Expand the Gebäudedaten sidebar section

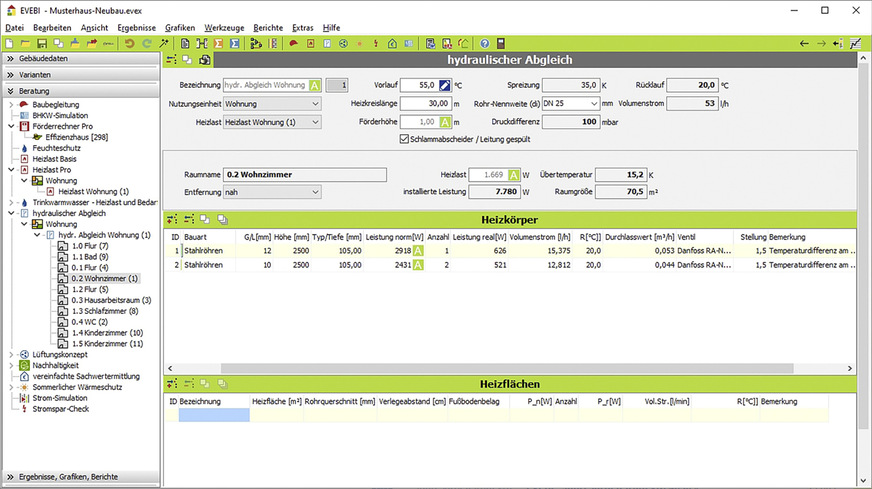coord(81,58)
